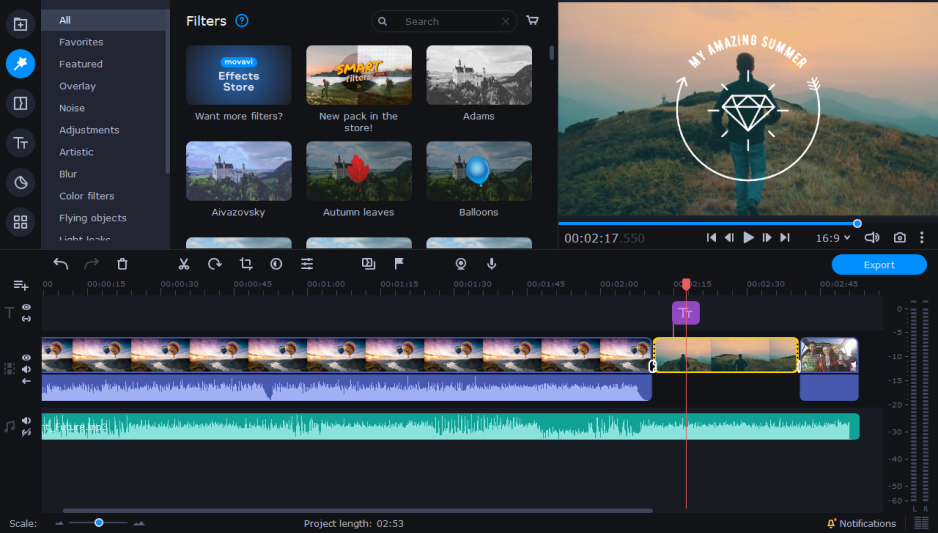The image size is (938, 533).
Task: Click the Undo arrow
Action: tap(60, 264)
